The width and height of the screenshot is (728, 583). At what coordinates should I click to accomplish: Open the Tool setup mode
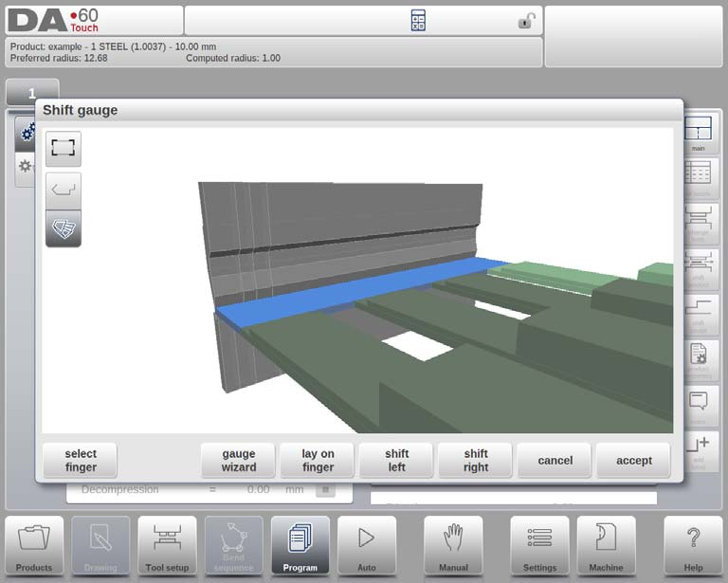(x=167, y=546)
